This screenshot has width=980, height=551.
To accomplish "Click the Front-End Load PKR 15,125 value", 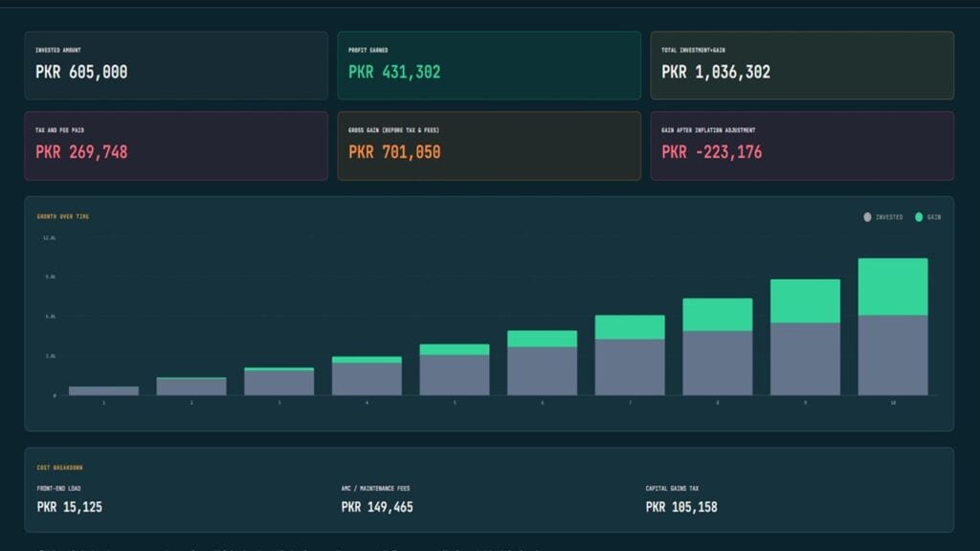I will tap(69, 507).
